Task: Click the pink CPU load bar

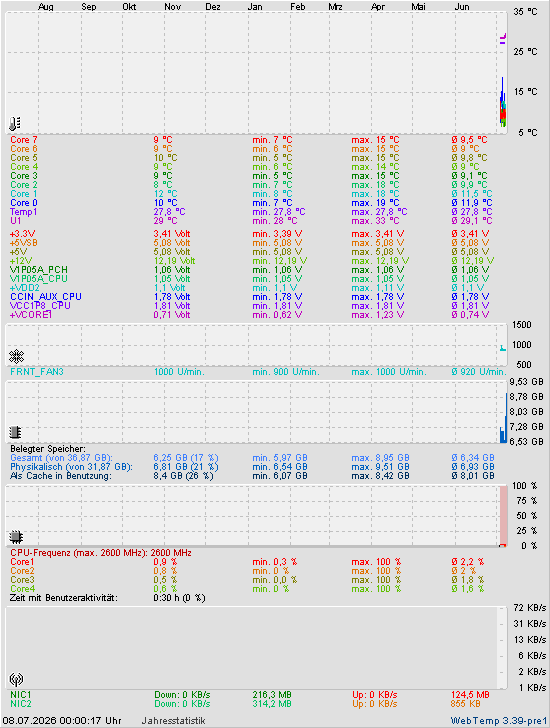Action: point(504,515)
